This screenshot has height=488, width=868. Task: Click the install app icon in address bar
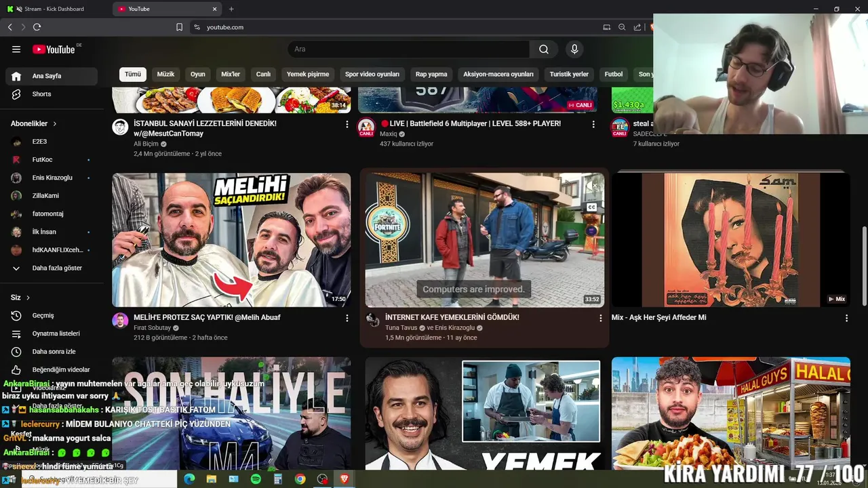(x=606, y=27)
